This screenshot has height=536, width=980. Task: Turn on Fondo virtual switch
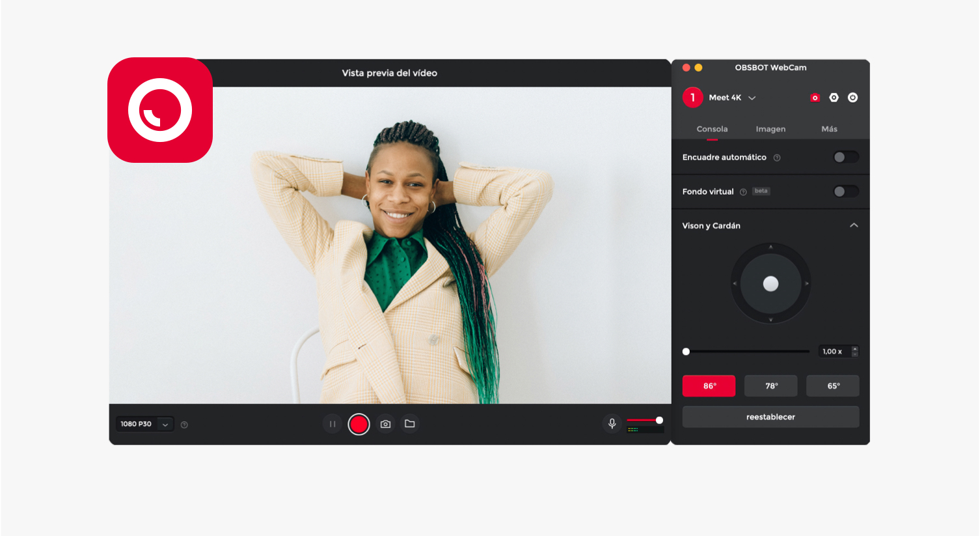tap(845, 191)
